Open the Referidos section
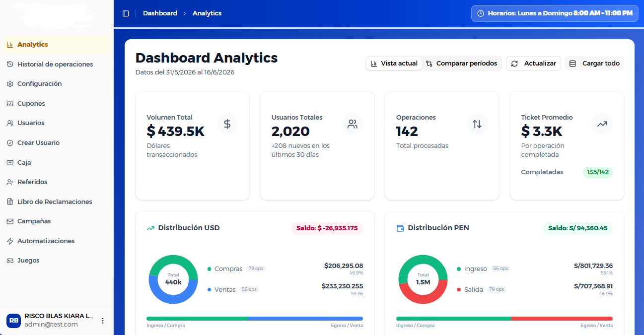 tap(56, 182)
